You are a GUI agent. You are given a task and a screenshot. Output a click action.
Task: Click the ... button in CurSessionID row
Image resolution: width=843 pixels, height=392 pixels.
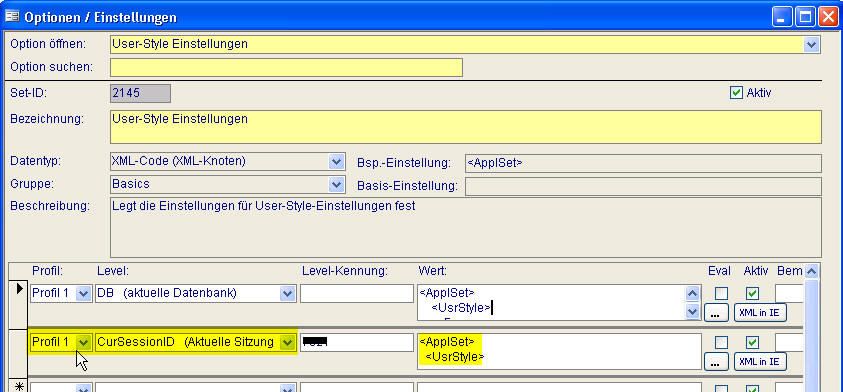click(716, 362)
